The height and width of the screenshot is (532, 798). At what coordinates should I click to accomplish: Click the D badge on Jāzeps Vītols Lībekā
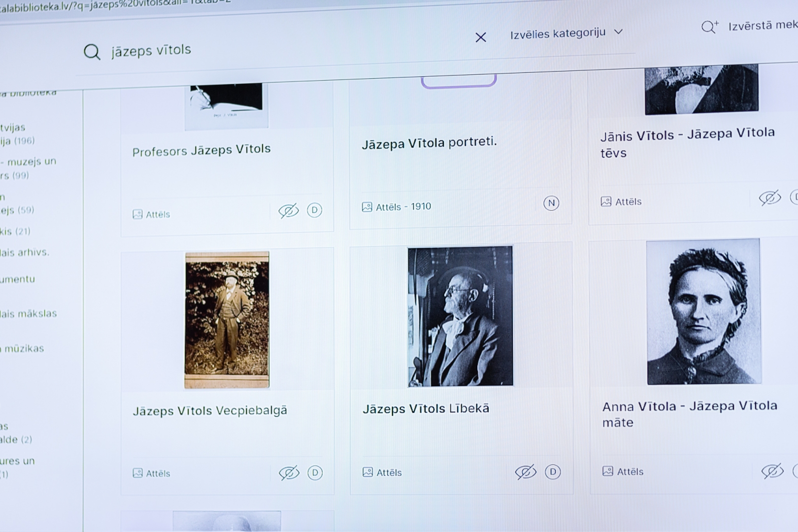pyautogui.click(x=553, y=472)
